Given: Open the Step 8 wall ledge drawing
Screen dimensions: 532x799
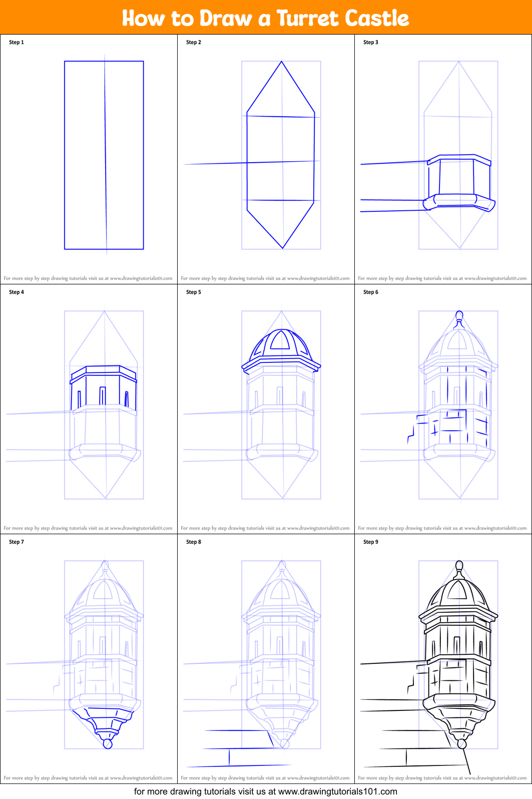Looking at the screenshot, I should [x=240, y=748].
